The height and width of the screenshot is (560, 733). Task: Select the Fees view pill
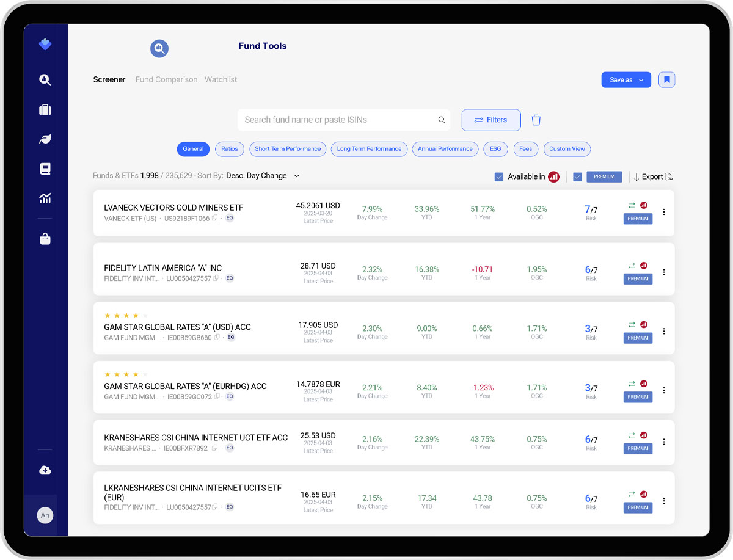(x=526, y=149)
